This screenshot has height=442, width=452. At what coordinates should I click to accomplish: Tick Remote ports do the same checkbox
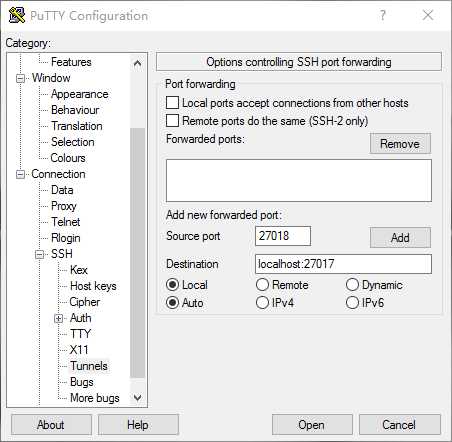click(x=172, y=120)
